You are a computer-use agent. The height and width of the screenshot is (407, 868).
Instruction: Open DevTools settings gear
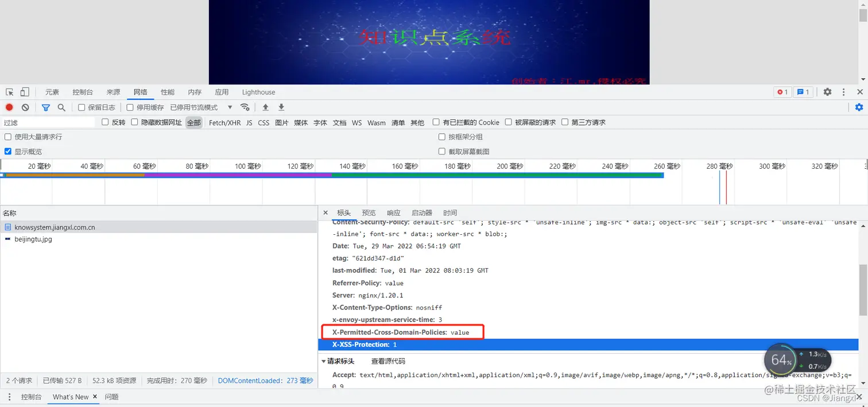tap(827, 91)
